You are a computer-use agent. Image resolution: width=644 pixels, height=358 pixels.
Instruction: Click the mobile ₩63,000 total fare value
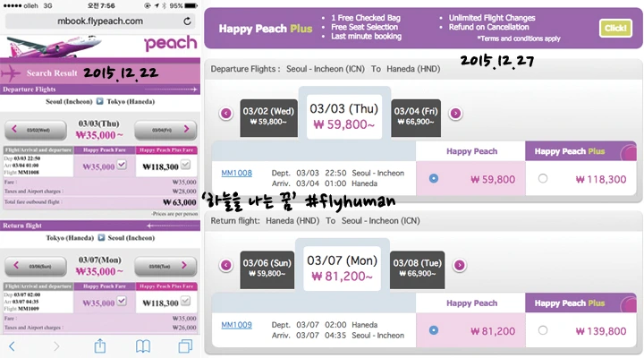180,202
